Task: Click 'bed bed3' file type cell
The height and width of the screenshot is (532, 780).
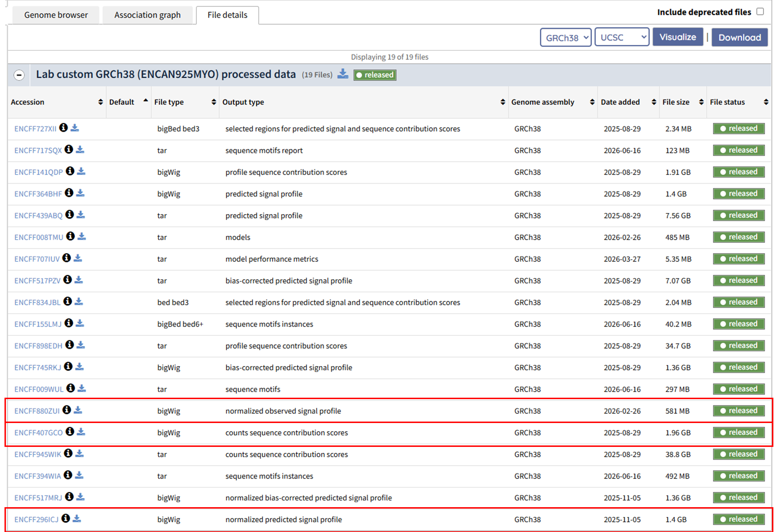Action: pos(173,302)
